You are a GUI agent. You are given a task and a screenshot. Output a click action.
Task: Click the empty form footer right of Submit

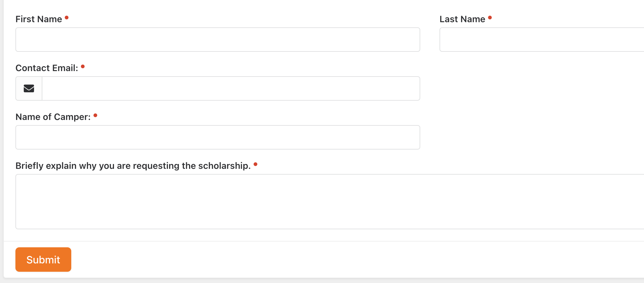353,260
